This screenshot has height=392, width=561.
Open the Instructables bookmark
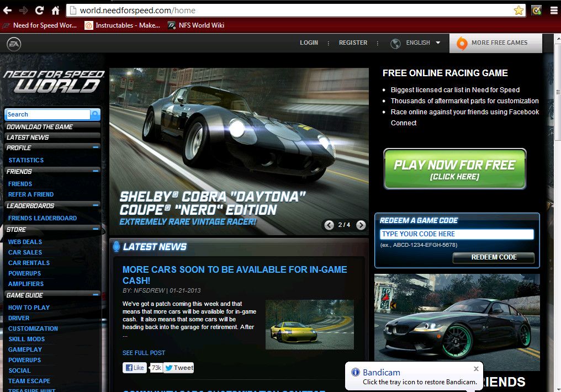tap(123, 25)
